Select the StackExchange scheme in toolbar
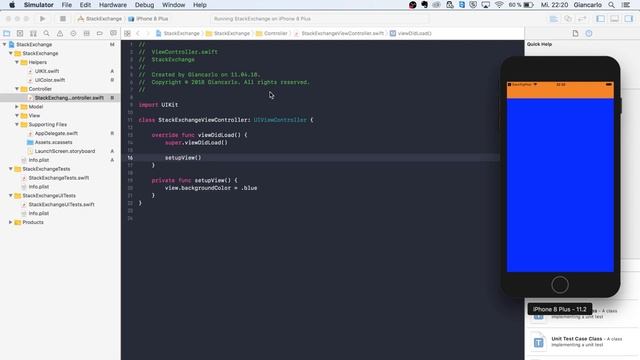 coord(100,19)
